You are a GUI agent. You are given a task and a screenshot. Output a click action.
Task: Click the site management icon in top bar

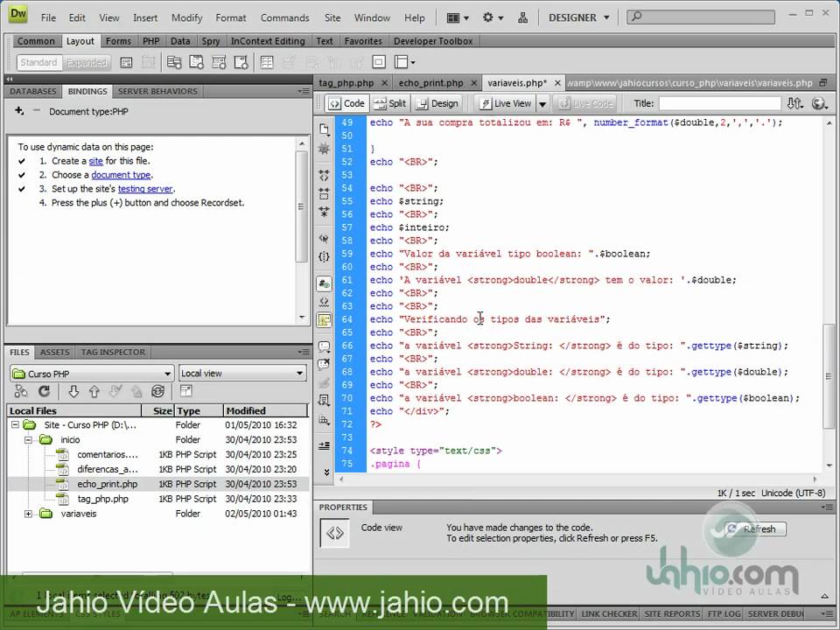(523, 17)
